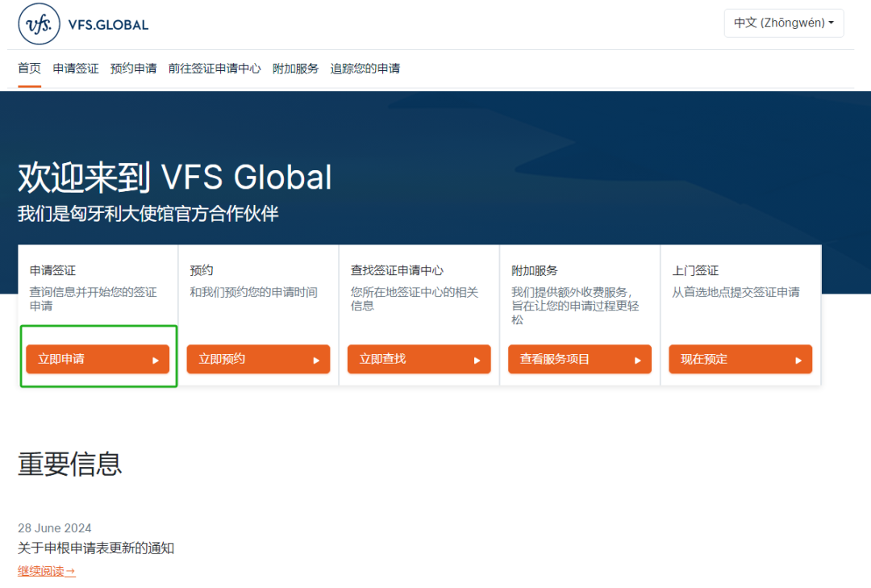Click the arrow icon on 立即预约
Image resolution: width=871 pixels, height=588 pixels.
click(x=316, y=360)
